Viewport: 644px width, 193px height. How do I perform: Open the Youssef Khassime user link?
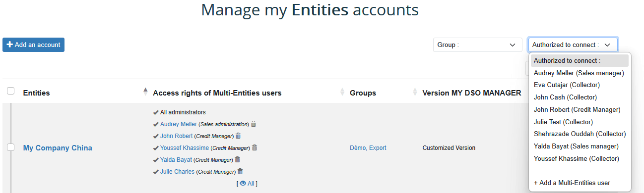pyautogui.click(x=185, y=147)
